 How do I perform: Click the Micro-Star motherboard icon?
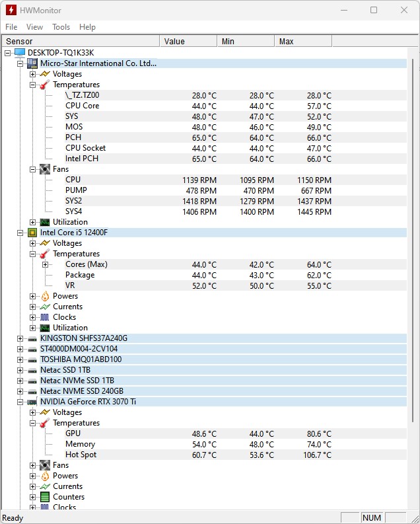point(32,63)
